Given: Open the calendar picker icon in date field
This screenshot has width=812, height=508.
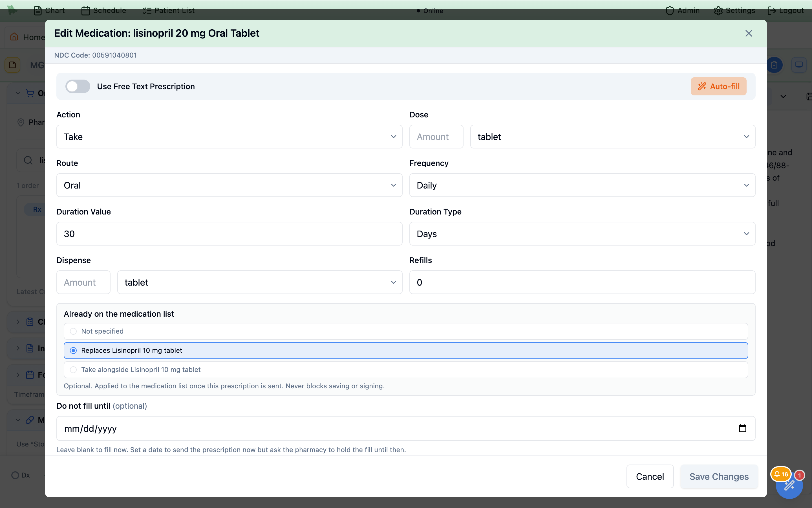Looking at the screenshot, I should pos(742,428).
